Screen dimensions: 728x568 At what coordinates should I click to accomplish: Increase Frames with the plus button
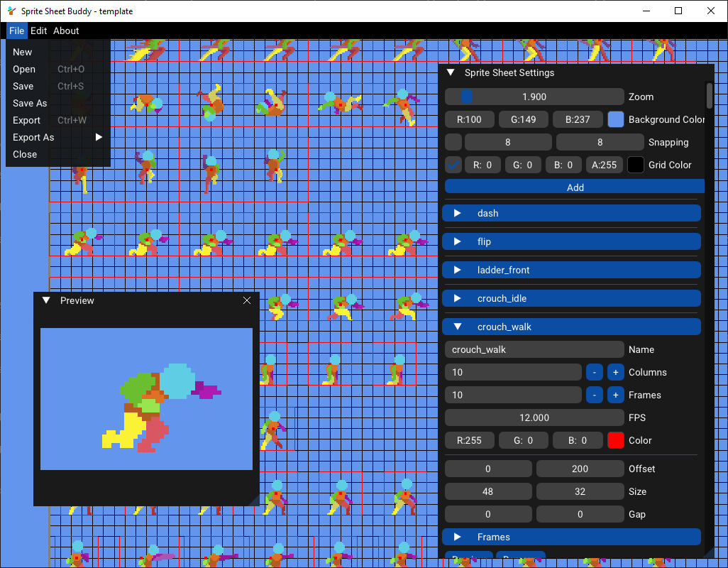click(x=616, y=395)
